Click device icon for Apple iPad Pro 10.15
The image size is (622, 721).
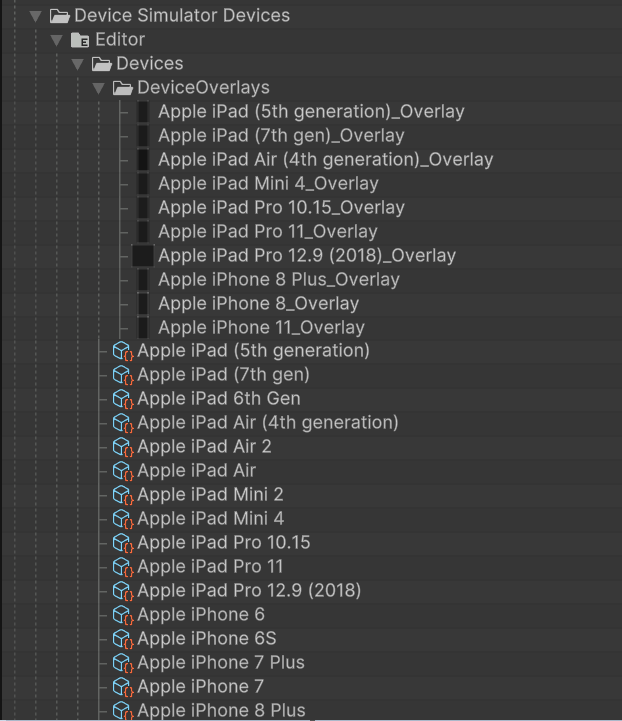pos(123,543)
